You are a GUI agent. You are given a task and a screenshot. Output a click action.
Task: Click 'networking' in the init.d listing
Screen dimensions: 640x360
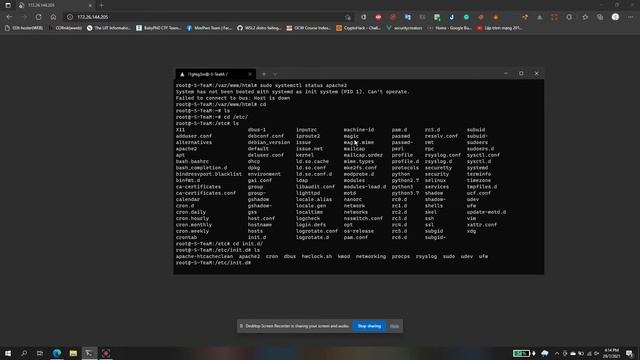371,256
